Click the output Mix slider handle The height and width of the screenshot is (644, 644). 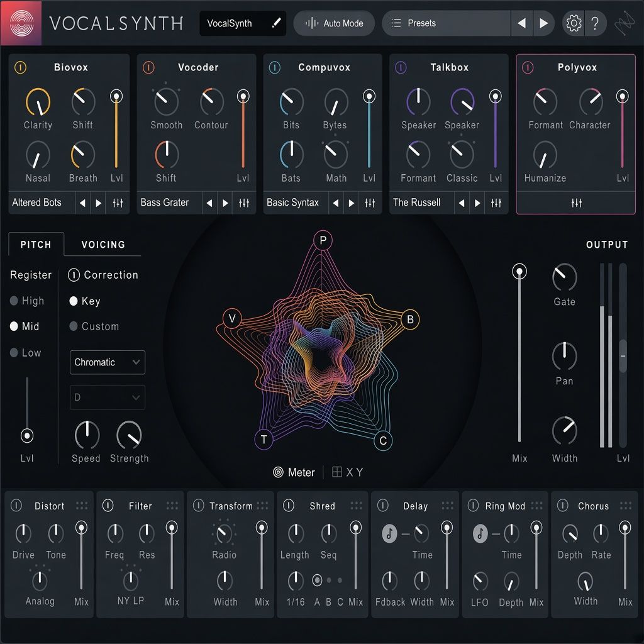pos(519,272)
